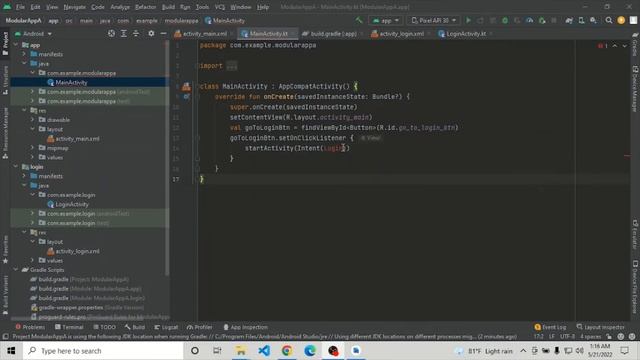Click the Task View taskbar icon
Image resolution: width=640 pixels, height=360 pixels.
click(x=217, y=351)
